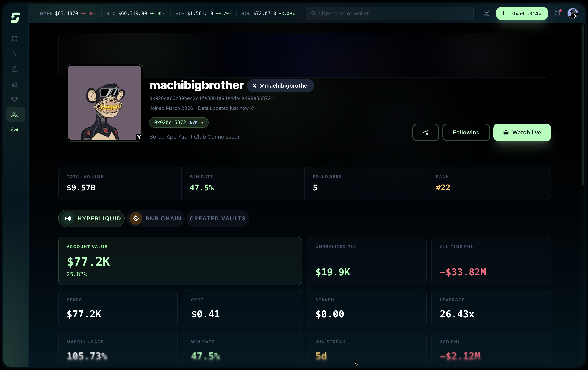
Task: Click the Watch live button
Action: 522,132
